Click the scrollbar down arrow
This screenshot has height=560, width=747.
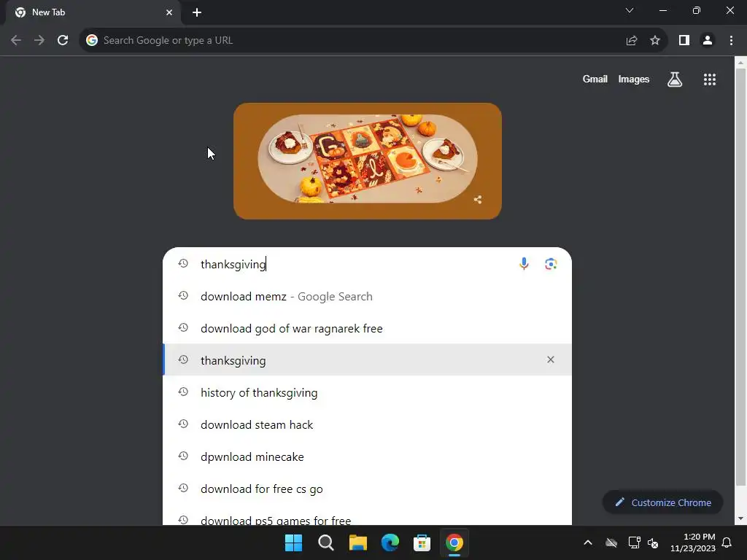point(741,518)
